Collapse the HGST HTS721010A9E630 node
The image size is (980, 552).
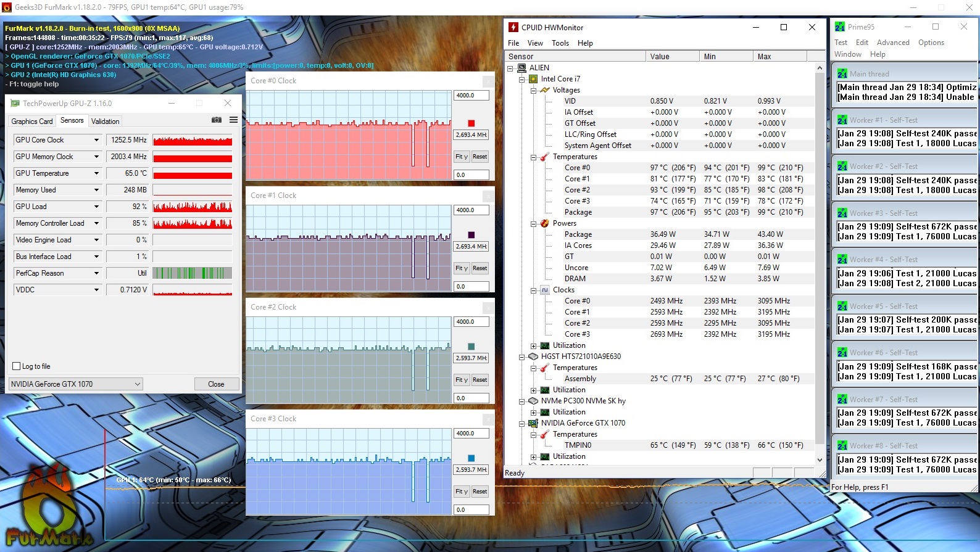point(522,356)
